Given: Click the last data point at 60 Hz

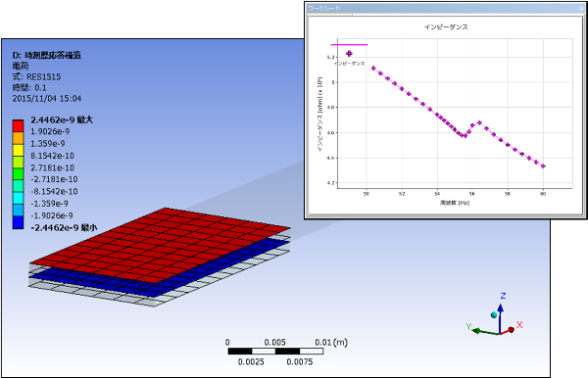Looking at the screenshot, I should click(x=543, y=165).
